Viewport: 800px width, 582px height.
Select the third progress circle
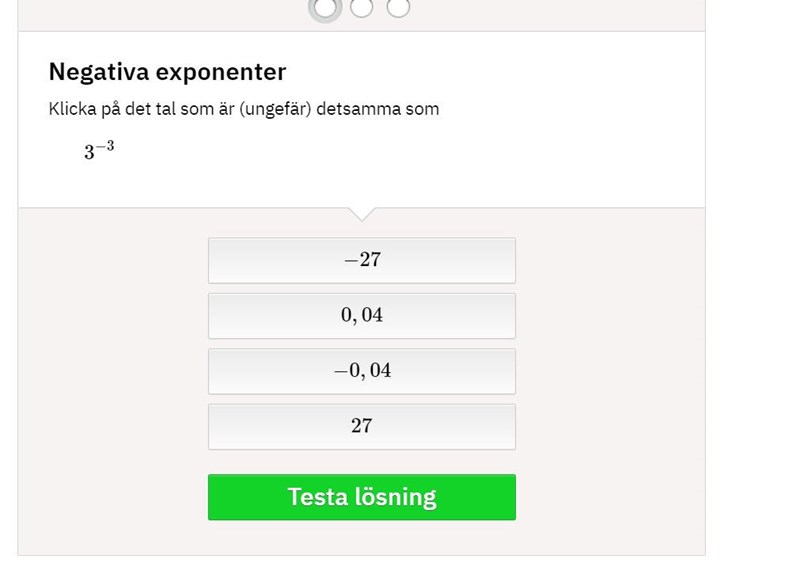click(x=398, y=7)
